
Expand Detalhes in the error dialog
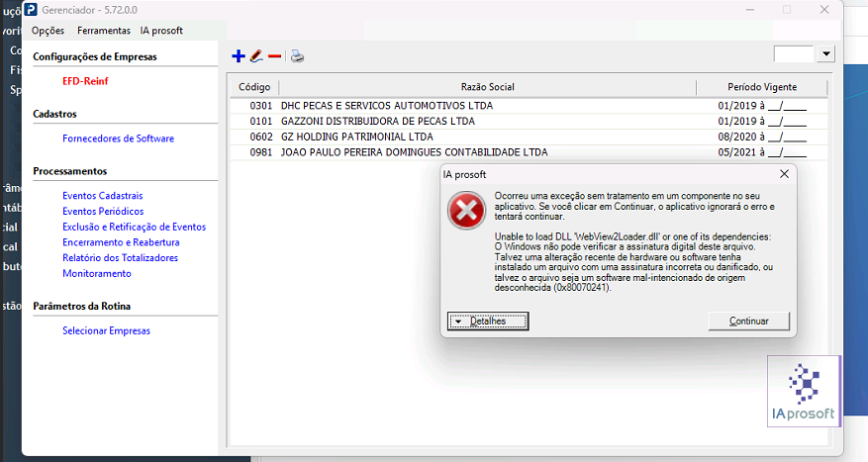point(488,321)
